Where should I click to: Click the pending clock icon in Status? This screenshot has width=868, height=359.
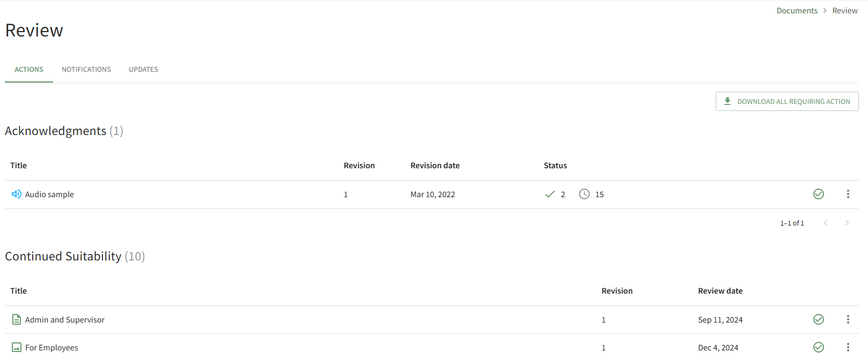point(584,194)
